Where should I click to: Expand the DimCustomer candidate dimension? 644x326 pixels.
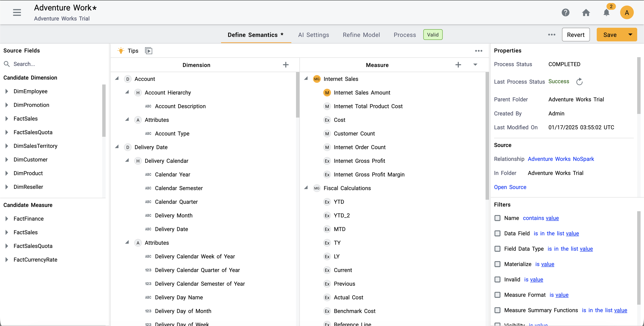coord(7,160)
